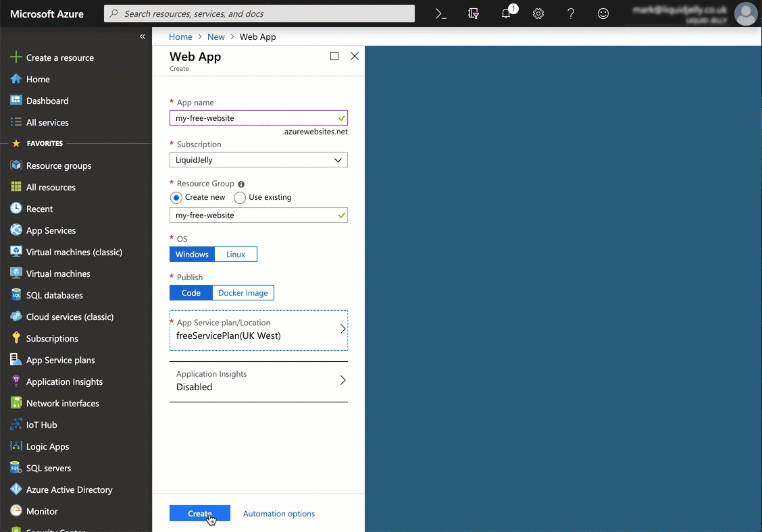
Task: Send feedback via the smiley icon
Action: click(603, 14)
